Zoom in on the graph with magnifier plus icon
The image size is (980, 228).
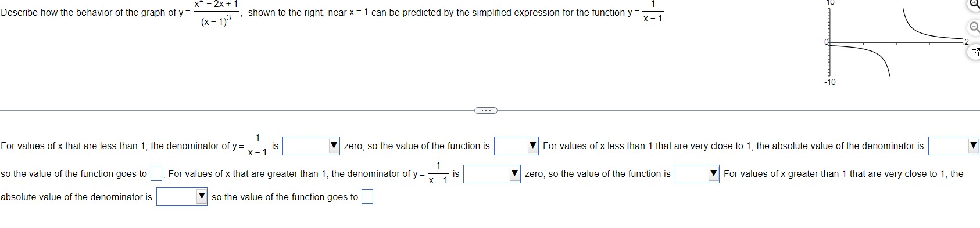(x=974, y=3)
